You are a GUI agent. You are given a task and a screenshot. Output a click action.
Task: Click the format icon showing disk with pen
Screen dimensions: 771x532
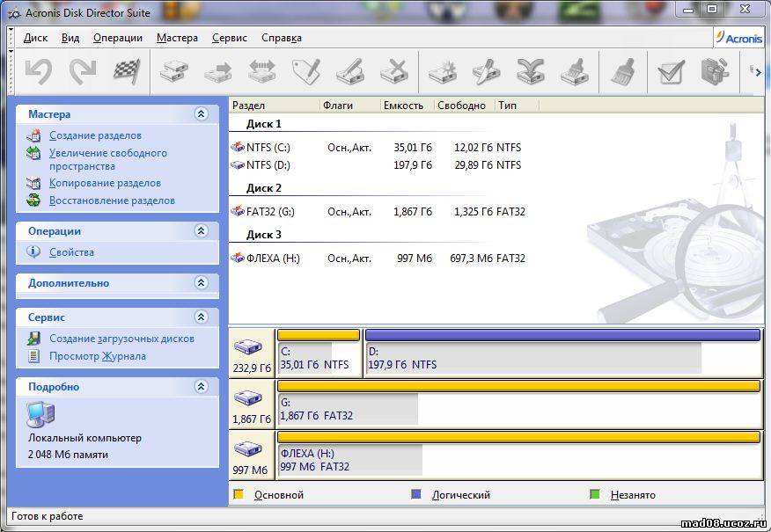350,72
